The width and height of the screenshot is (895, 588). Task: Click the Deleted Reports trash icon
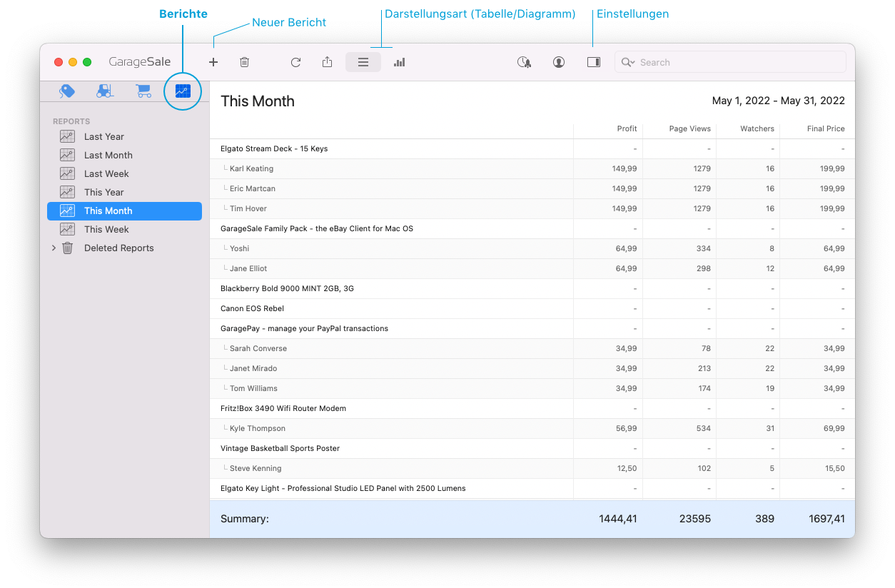68,248
